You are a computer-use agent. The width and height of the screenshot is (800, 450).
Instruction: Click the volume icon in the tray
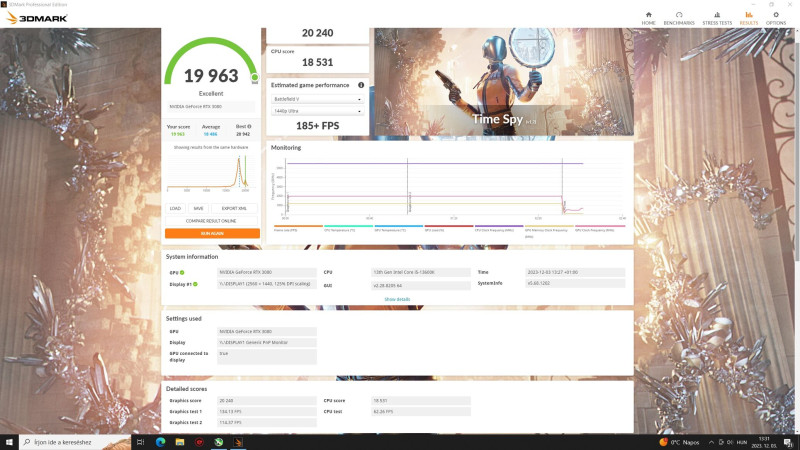tap(730, 442)
